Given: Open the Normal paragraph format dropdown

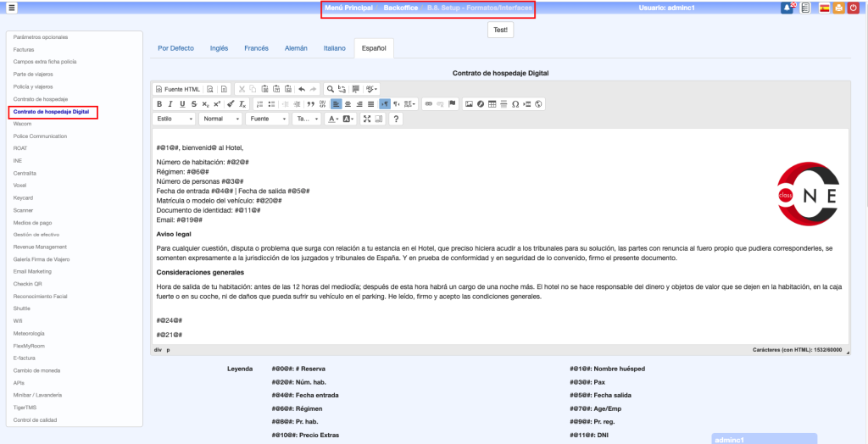Looking at the screenshot, I should point(221,119).
